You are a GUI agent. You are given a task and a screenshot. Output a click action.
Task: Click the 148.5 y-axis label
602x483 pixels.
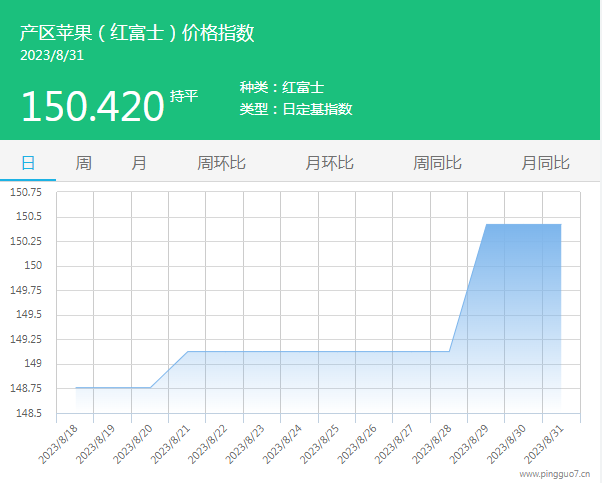click(28, 413)
